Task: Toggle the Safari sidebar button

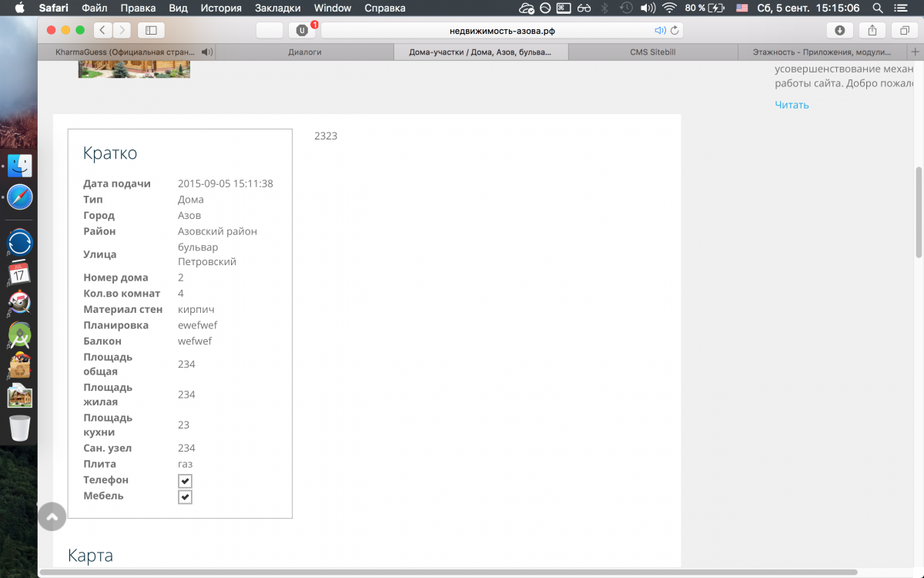Action: point(151,30)
